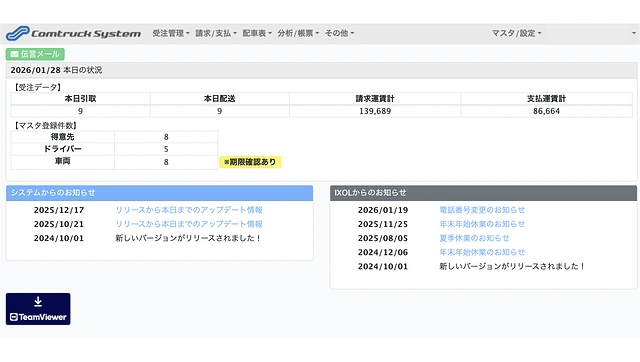This screenshot has height=362, width=640.
Task: Click the 本日配送 value 9
Action: coord(220,111)
